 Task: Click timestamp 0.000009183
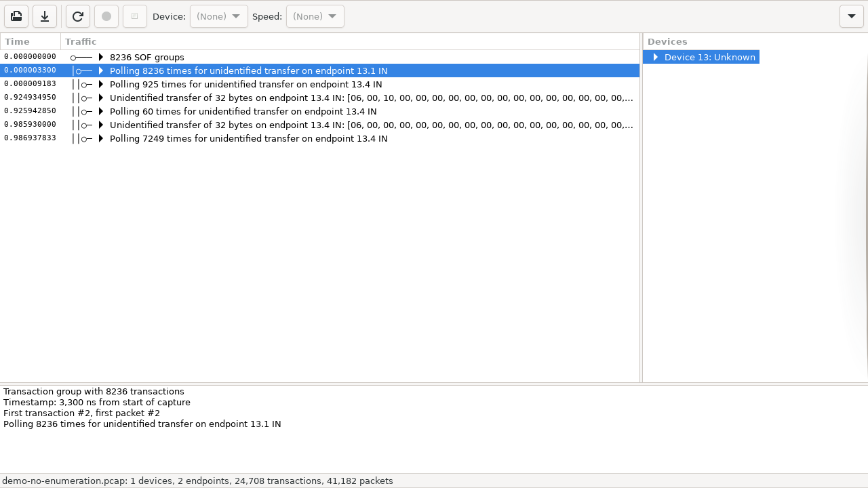(x=31, y=84)
